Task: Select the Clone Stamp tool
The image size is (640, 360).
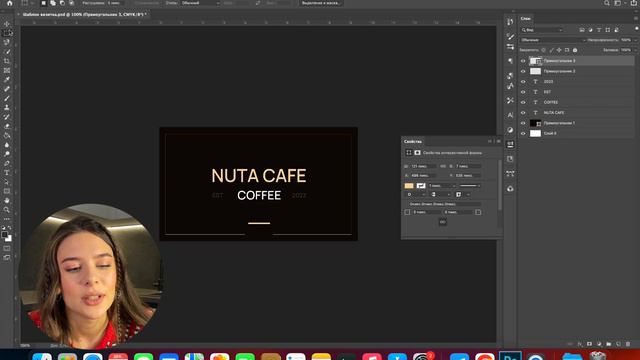Action: (7, 107)
